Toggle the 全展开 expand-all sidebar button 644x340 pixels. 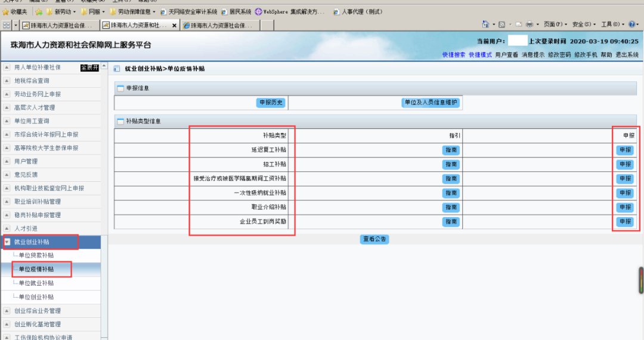(x=89, y=67)
